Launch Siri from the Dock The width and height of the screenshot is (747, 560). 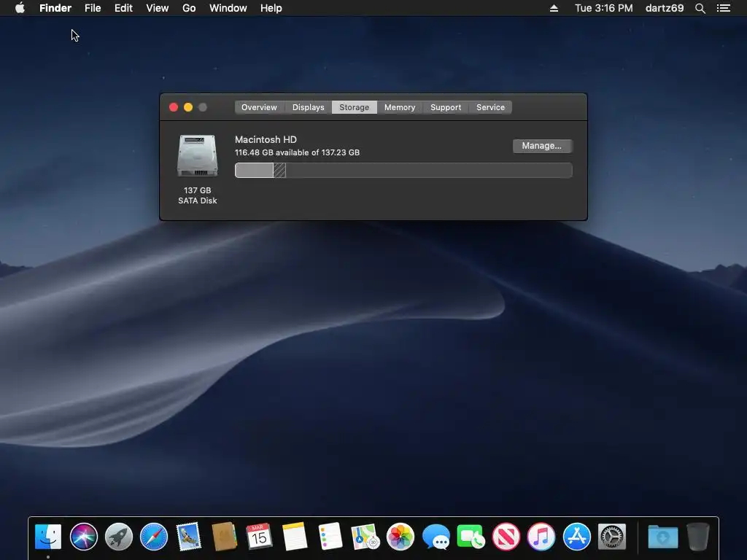(83, 537)
